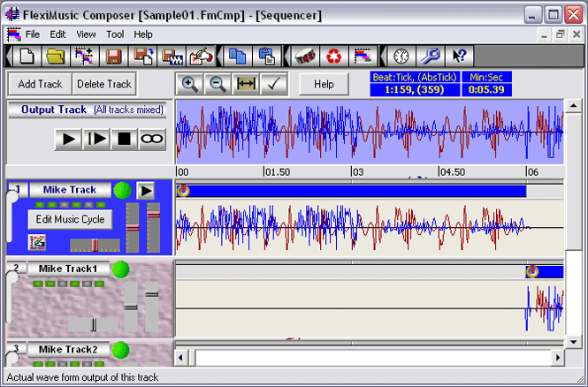
Task: Save the composition with the floppy disk icon
Action: pyautogui.click(x=114, y=57)
